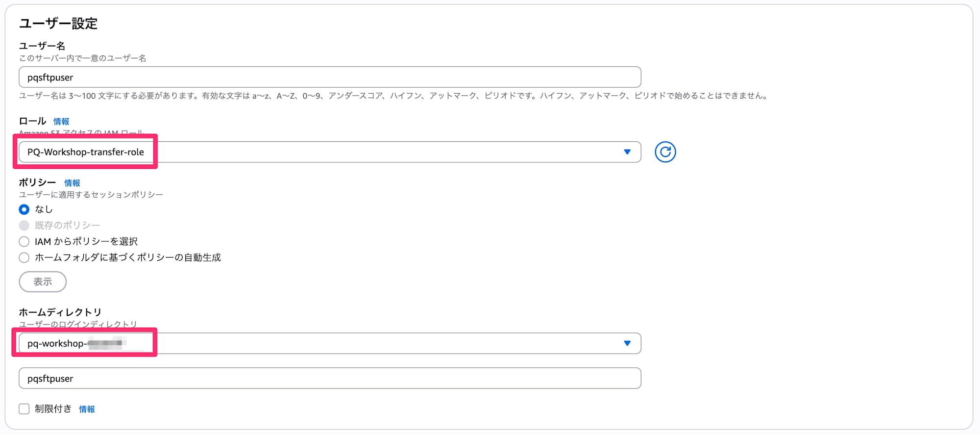Viewport: 980px width, 435px height.
Task: Click the このサーバー内で一意のユーザー名 hint text
Action: pyautogui.click(x=83, y=58)
